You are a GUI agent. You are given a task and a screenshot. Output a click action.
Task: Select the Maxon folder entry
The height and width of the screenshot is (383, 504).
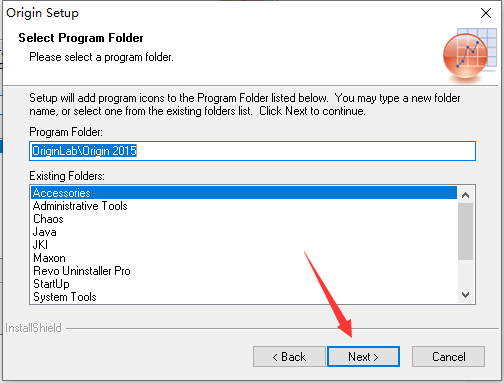coord(244,258)
